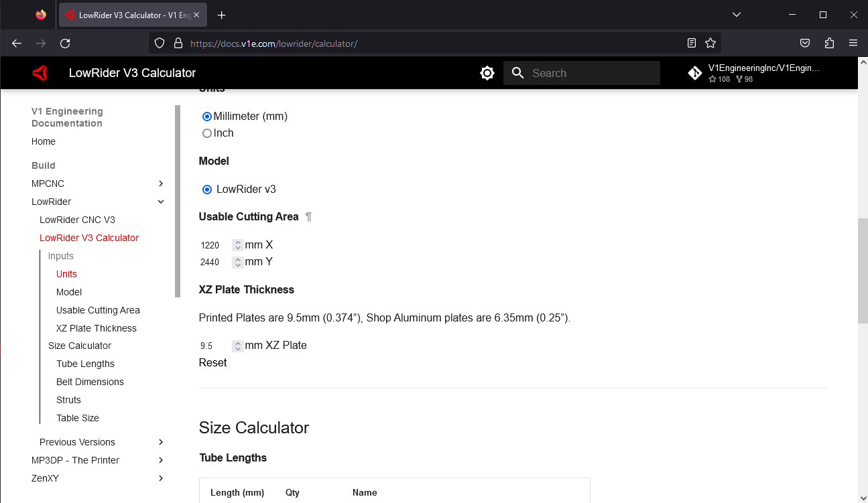868x503 pixels.
Task: Click the V1 Engineering logo in the header
Action: (x=40, y=72)
